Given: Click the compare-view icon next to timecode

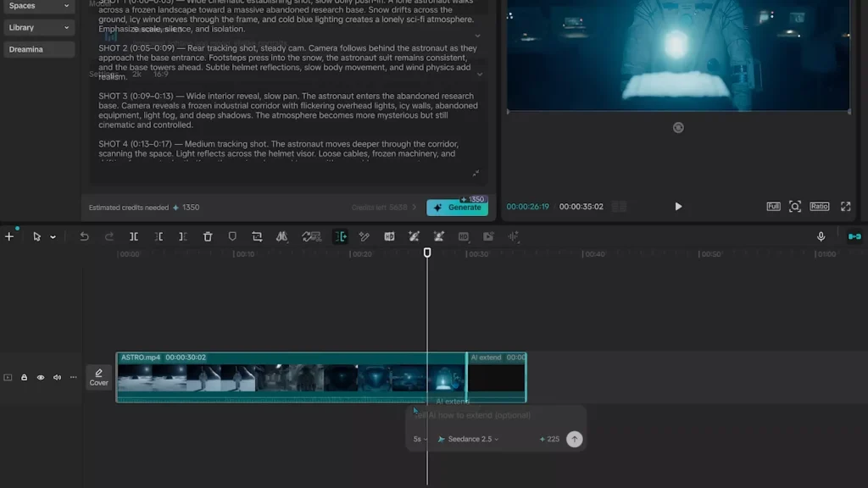Looking at the screenshot, I should point(619,207).
